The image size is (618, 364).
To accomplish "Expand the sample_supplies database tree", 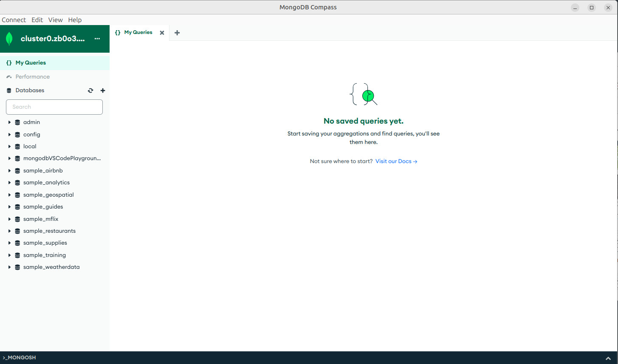I will pyautogui.click(x=9, y=243).
